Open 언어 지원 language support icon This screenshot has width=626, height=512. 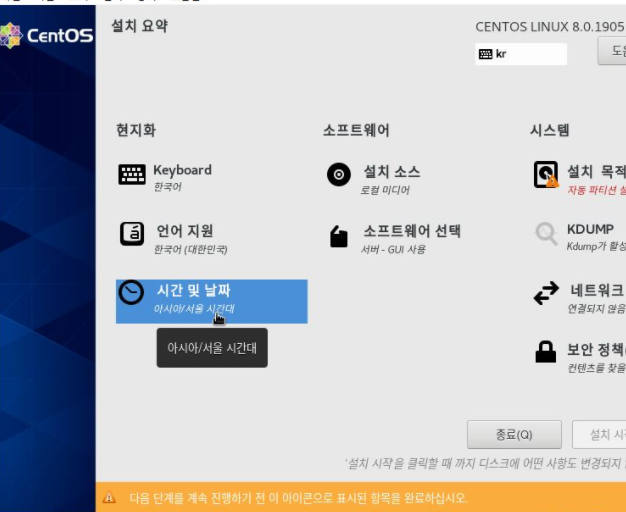(x=132, y=234)
